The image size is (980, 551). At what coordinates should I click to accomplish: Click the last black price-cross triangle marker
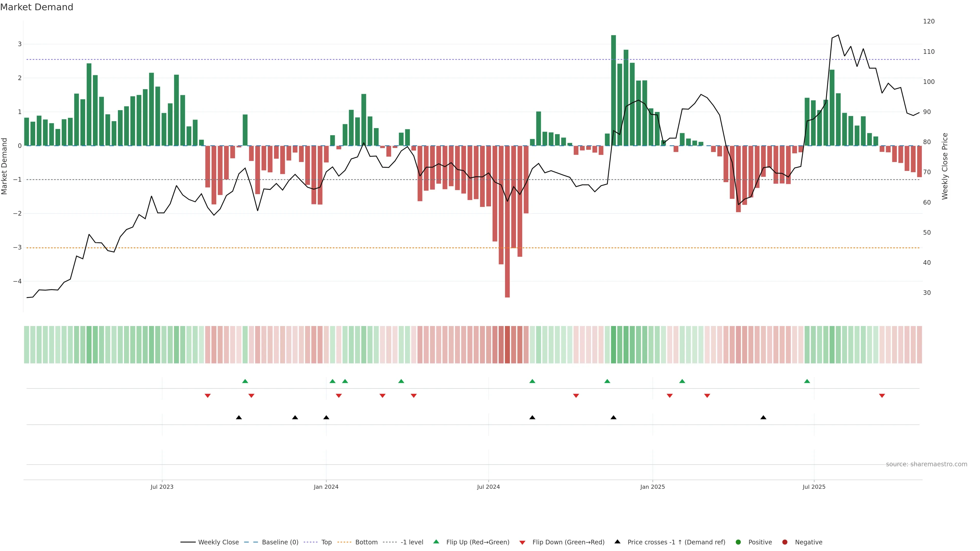pyautogui.click(x=763, y=418)
